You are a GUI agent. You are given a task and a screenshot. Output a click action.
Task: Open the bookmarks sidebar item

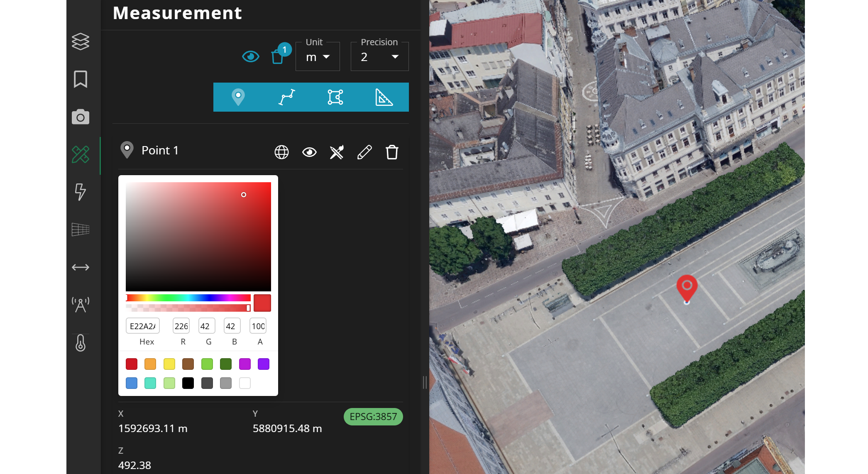click(81, 79)
